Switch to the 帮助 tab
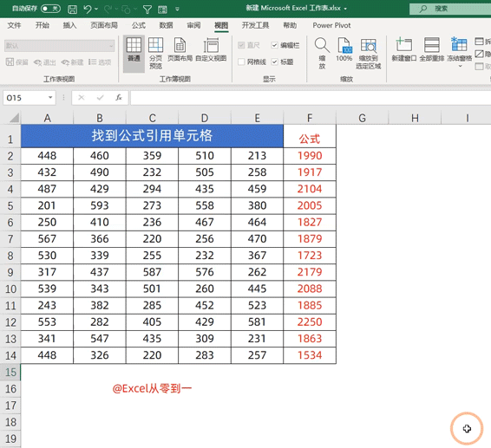 (290, 25)
